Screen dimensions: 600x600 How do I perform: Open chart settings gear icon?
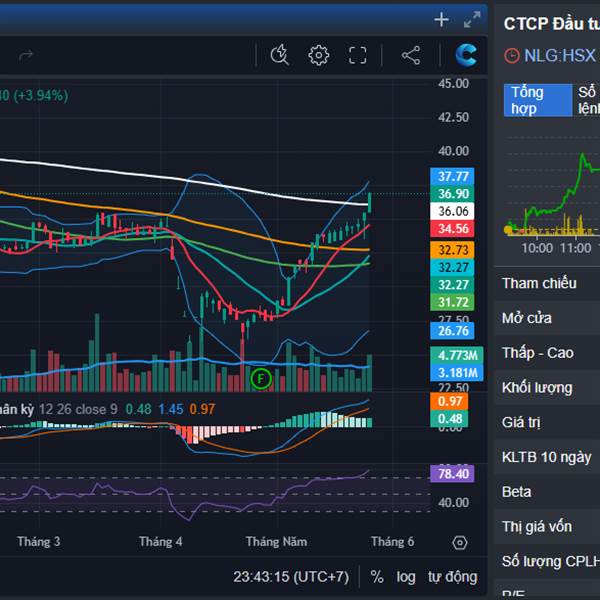click(x=319, y=55)
